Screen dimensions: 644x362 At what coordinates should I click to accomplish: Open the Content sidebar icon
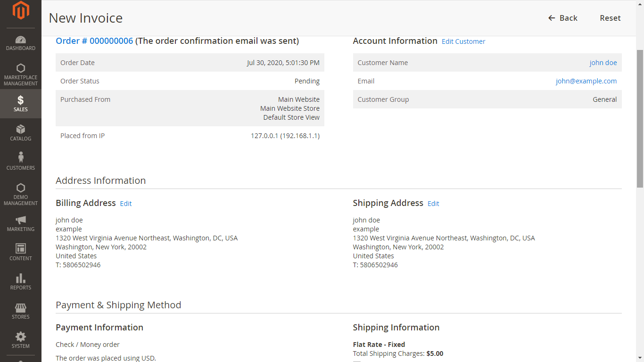coord(21,248)
